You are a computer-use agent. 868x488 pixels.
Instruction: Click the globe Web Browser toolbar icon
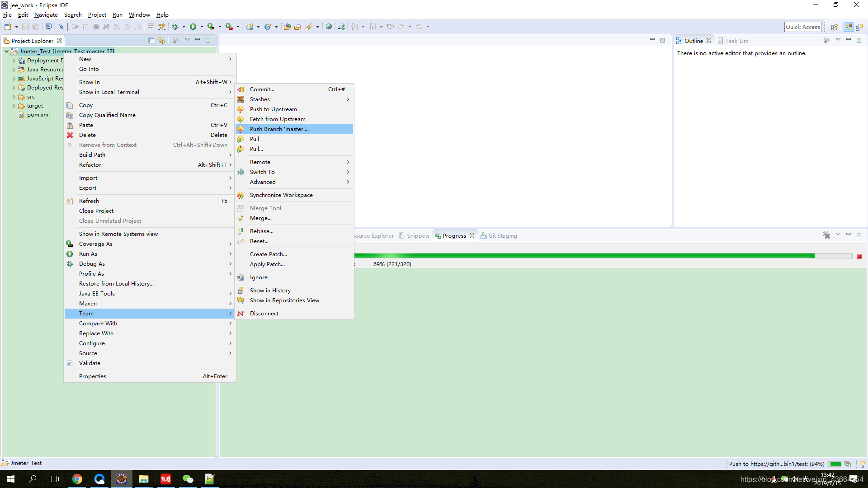(329, 27)
